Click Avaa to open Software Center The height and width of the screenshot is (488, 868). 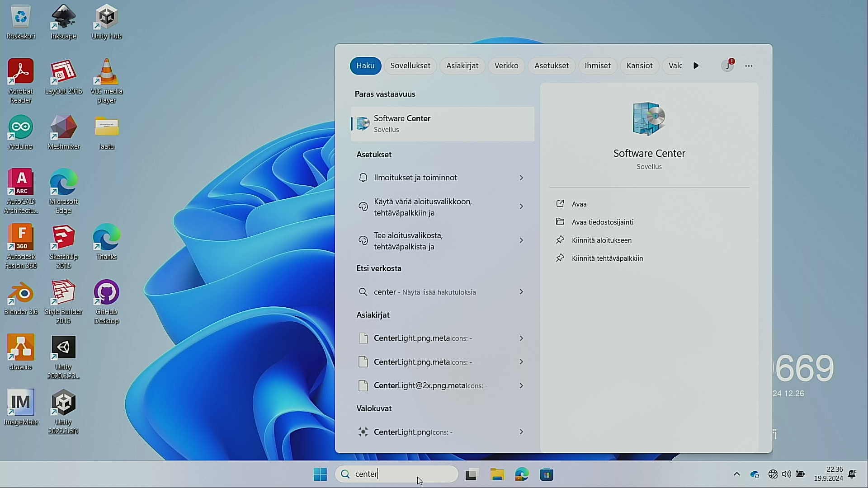(x=579, y=204)
